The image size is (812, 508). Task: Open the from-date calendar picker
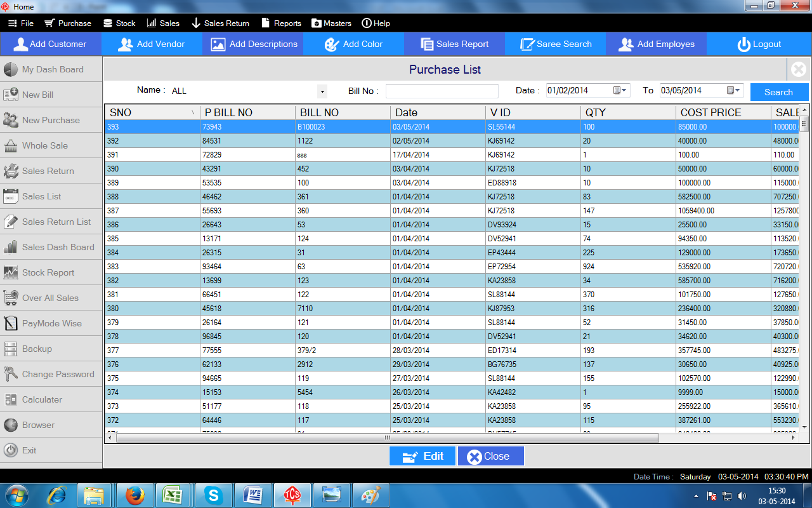pyautogui.click(x=620, y=91)
